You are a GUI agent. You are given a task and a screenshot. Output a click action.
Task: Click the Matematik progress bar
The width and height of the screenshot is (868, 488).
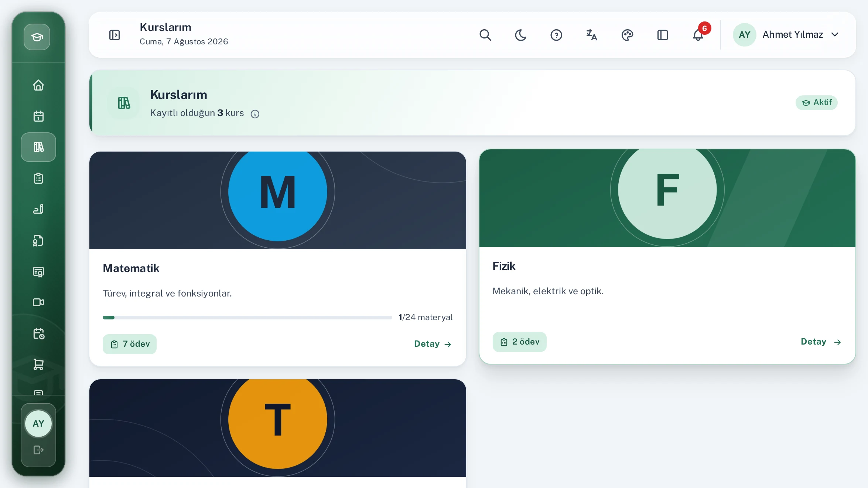point(247,318)
